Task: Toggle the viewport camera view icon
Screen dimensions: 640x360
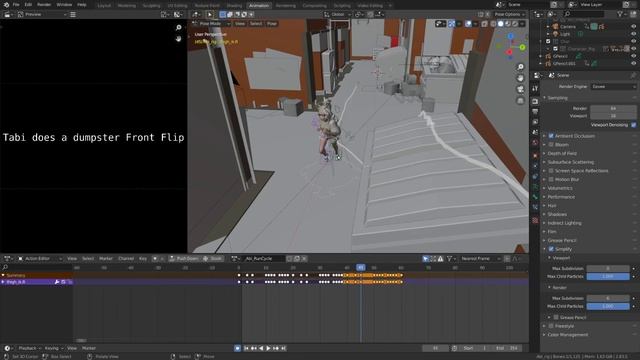Action: click(520, 89)
